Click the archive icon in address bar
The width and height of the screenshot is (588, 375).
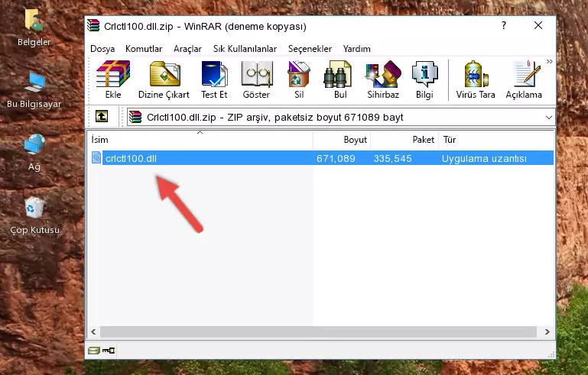[x=135, y=117]
